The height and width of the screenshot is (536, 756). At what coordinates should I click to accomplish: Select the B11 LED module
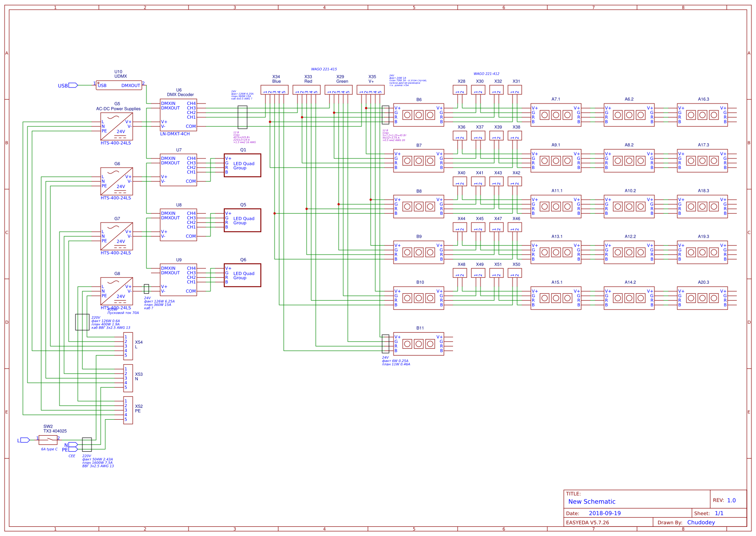coord(419,344)
